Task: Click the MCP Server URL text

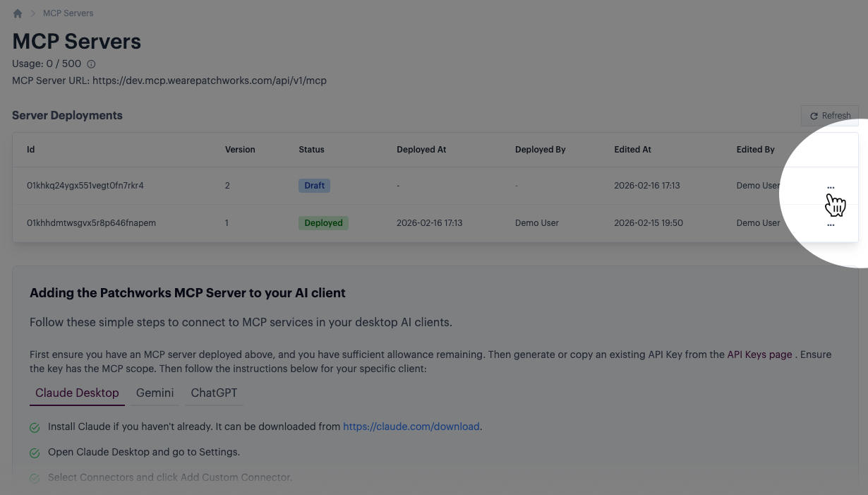Action: (169, 80)
